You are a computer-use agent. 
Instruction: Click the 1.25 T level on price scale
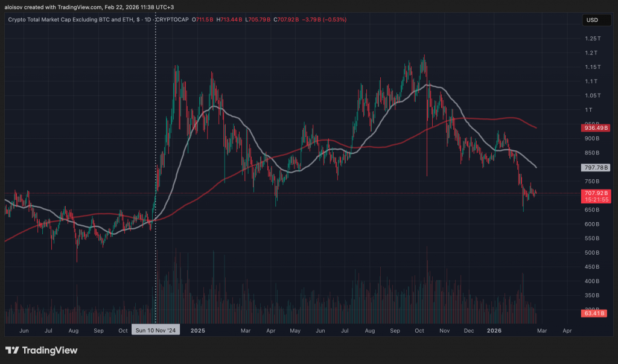(x=592, y=39)
